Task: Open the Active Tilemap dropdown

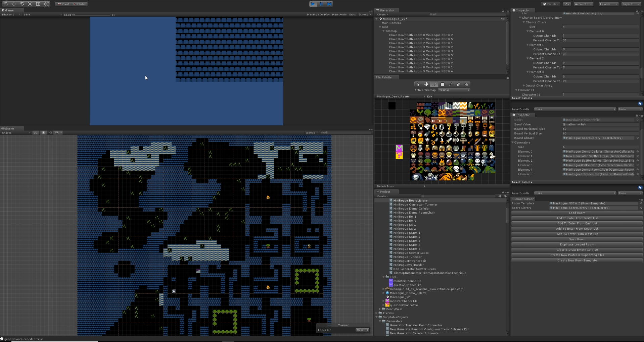Action: point(454,90)
